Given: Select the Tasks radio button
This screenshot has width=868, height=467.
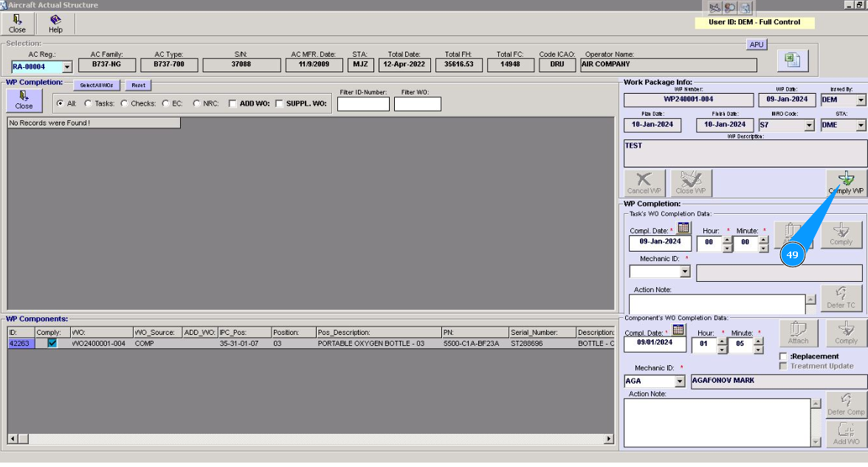Looking at the screenshot, I should (x=88, y=103).
